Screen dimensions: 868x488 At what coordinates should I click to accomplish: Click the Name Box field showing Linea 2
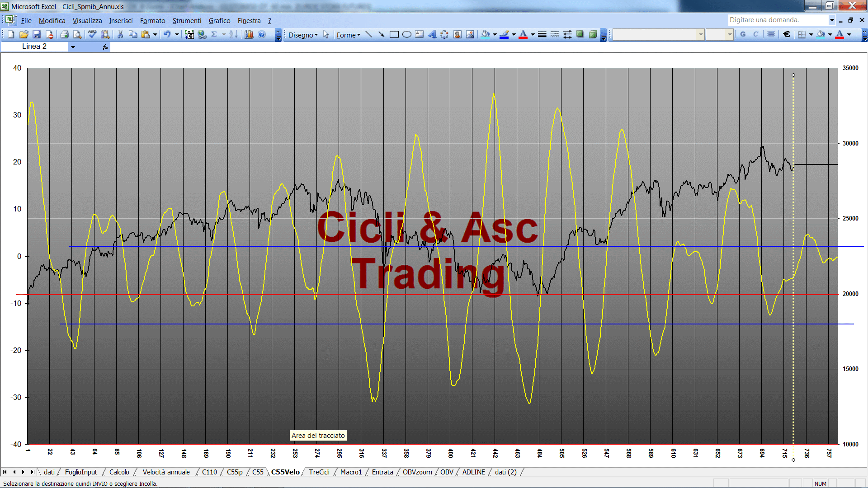tap(34, 47)
